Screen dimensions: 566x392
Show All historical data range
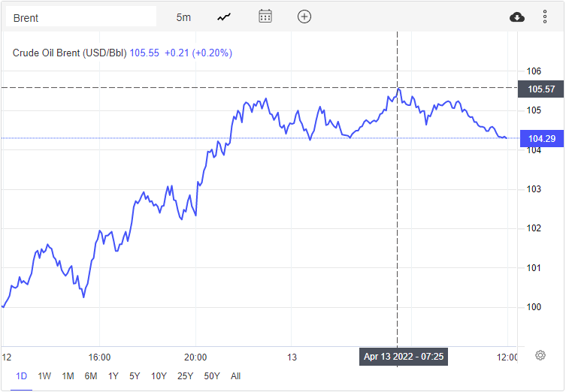click(x=235, y=375)
